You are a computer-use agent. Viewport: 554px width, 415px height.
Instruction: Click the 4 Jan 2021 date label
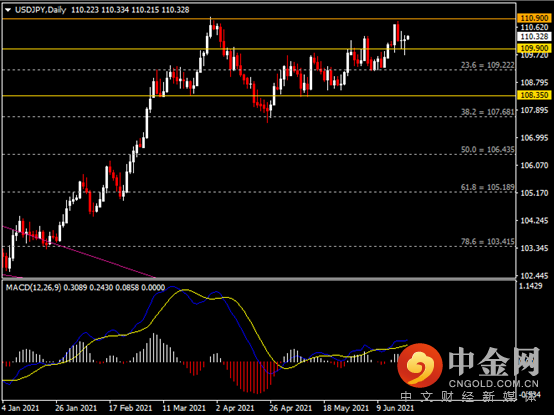tap(21, 408)
